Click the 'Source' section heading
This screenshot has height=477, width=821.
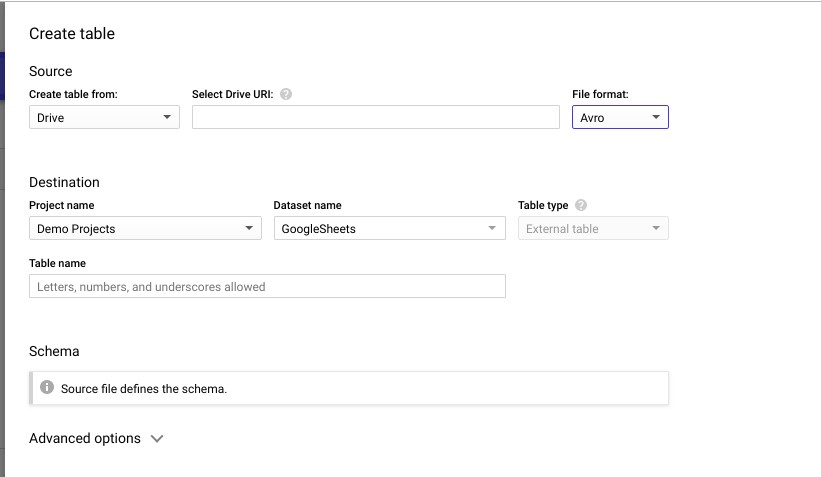click(x=51, y=72)
